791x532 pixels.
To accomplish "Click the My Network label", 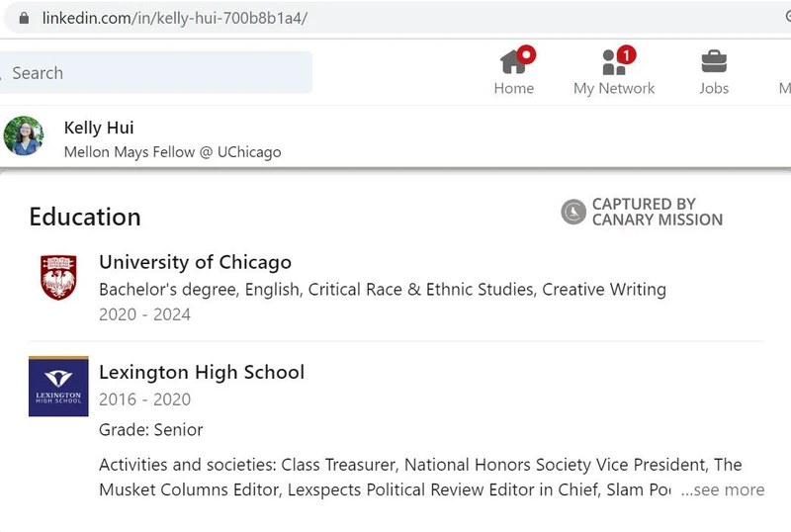I will pos(614,88).
